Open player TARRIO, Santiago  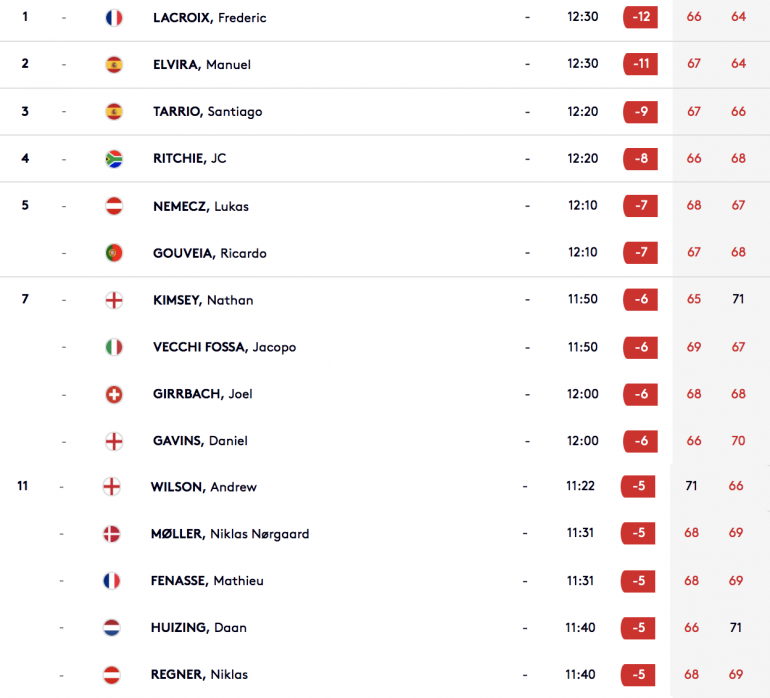tap(208, 112)
